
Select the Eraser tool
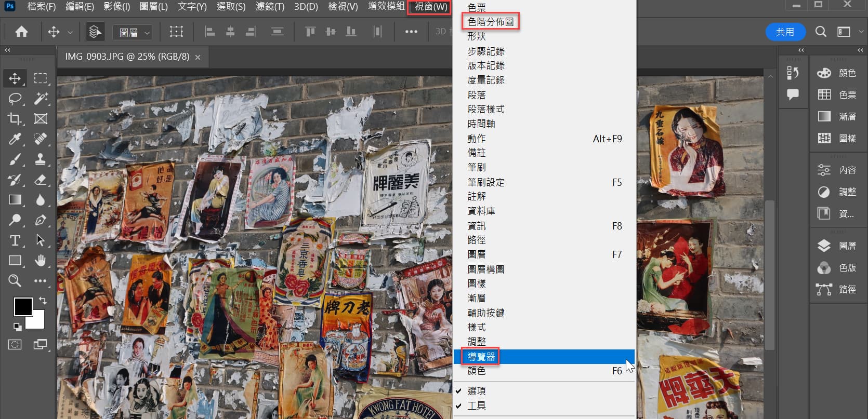coord(41,180)
